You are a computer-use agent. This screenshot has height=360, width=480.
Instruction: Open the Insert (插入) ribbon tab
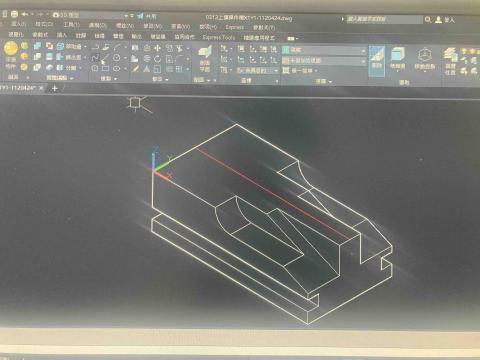pos(62,35)
